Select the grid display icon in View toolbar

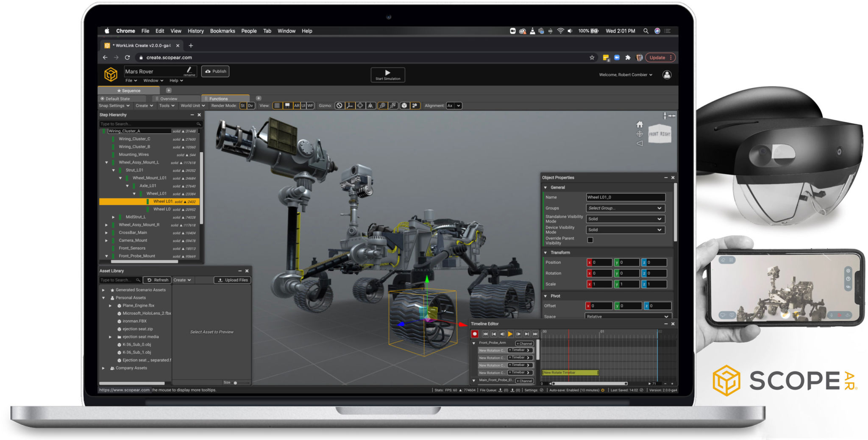(x=278, y=106)
